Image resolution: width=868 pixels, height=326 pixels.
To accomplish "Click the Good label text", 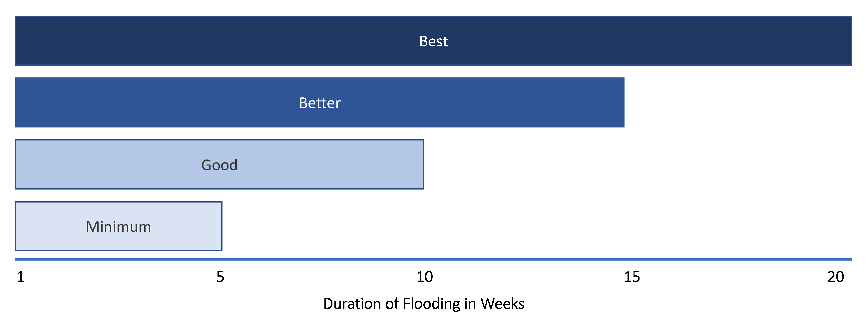I will tap(219, 165).
